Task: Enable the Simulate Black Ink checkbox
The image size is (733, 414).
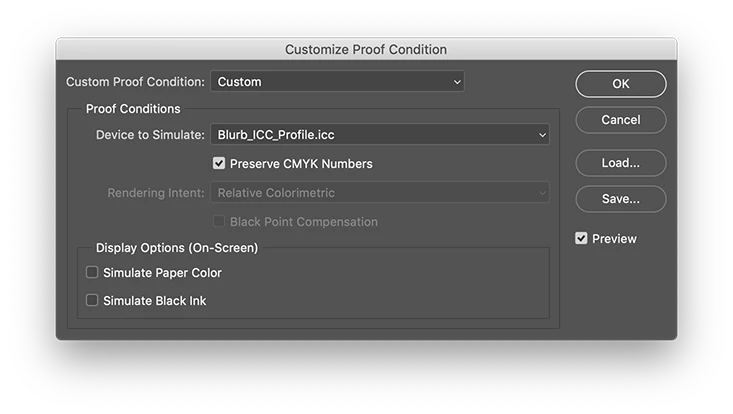Action: (x=92, y=300)
